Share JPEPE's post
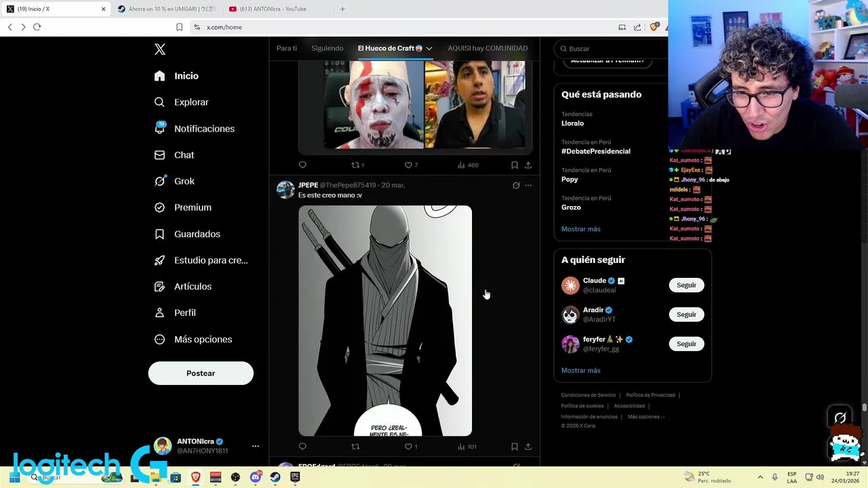This screenshot has height=488, width=868. 528,447
